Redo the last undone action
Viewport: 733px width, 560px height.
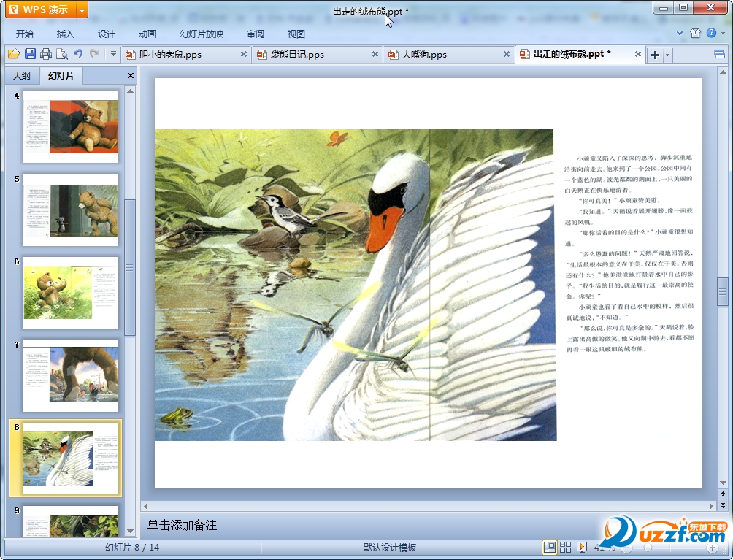point(94,54)
